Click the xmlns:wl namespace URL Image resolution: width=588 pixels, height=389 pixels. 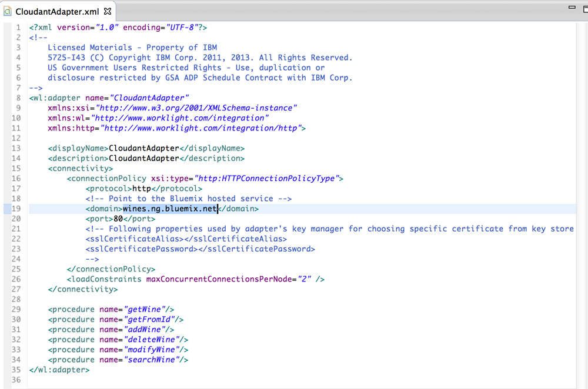(x=180, y=118)
